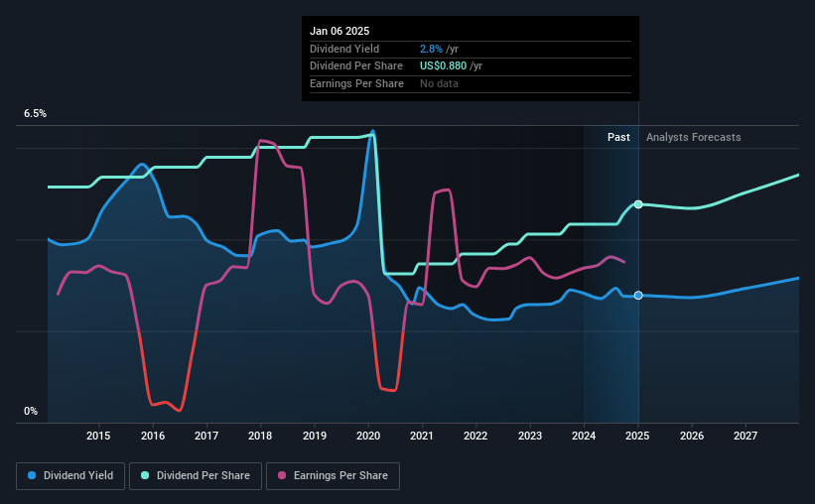
Task: Select the blue dividend yield marker at 2025
Action: (638, 295)
